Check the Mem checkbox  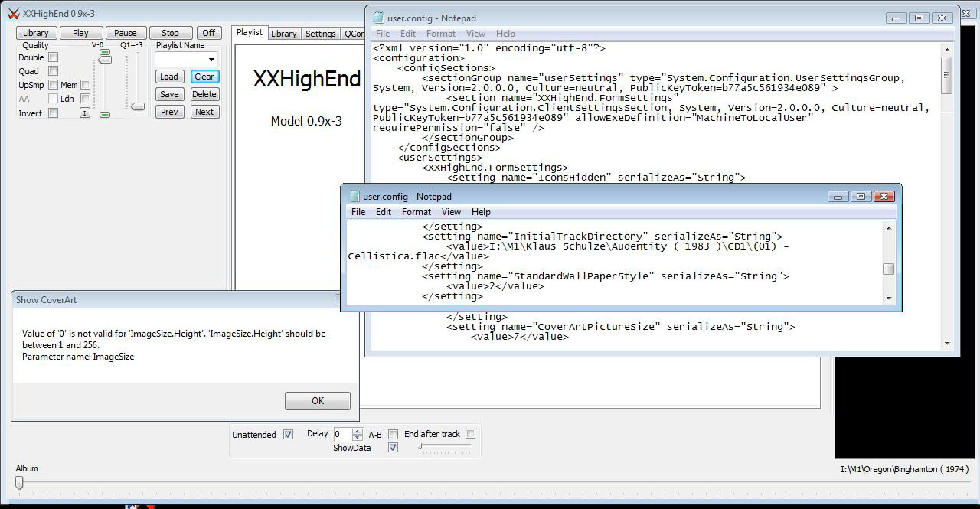pos(85,85)
